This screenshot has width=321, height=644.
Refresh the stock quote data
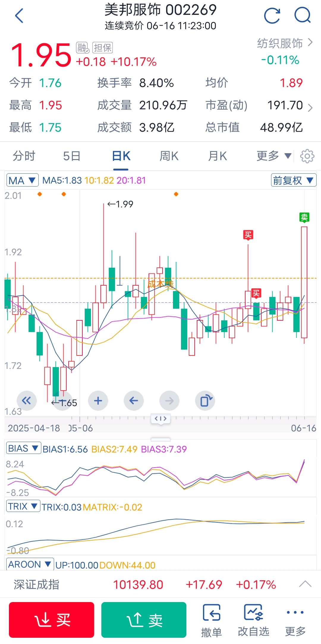272,15
